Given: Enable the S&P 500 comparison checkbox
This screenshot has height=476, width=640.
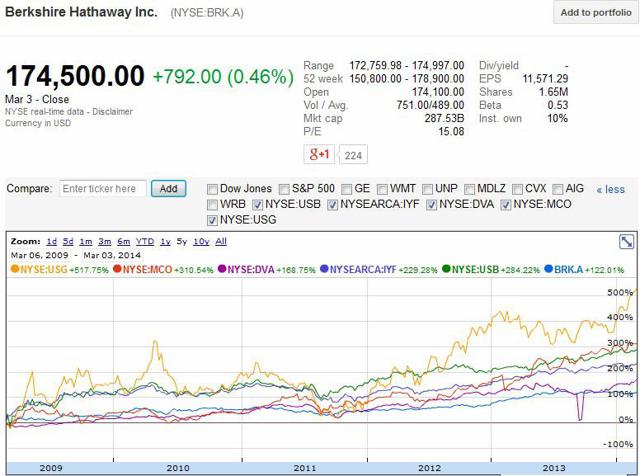Looking at the screenshot, I should [284, 189].
